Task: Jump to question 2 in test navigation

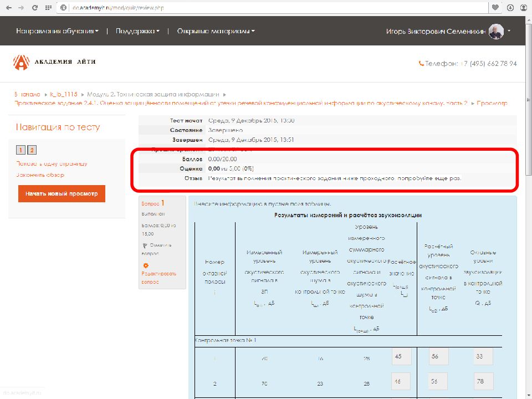Action: coord(32,150)
